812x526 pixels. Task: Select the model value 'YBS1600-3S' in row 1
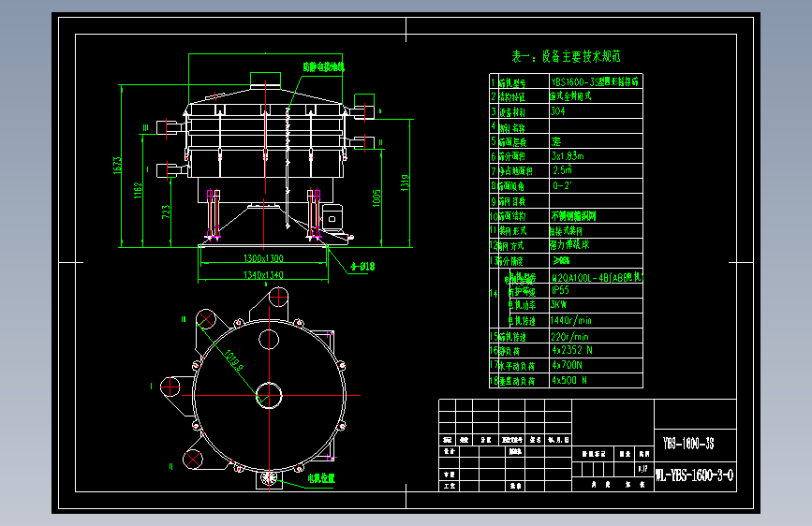576,81
